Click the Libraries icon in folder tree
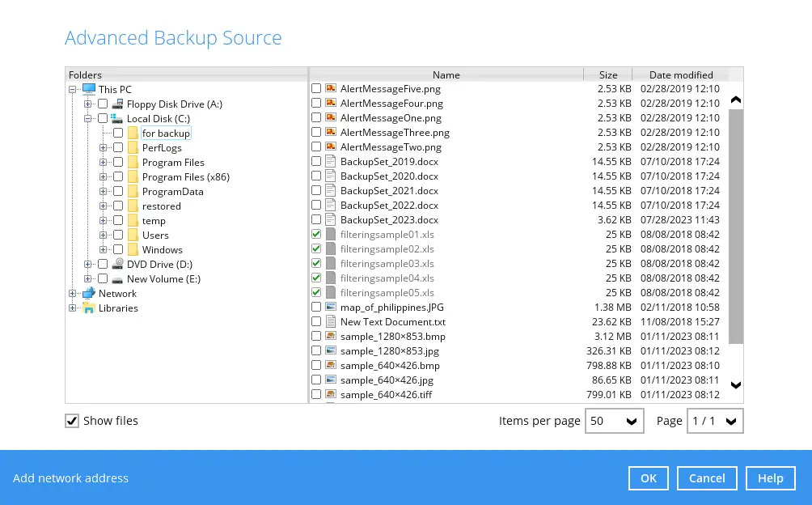 click(x=89, y=308)
